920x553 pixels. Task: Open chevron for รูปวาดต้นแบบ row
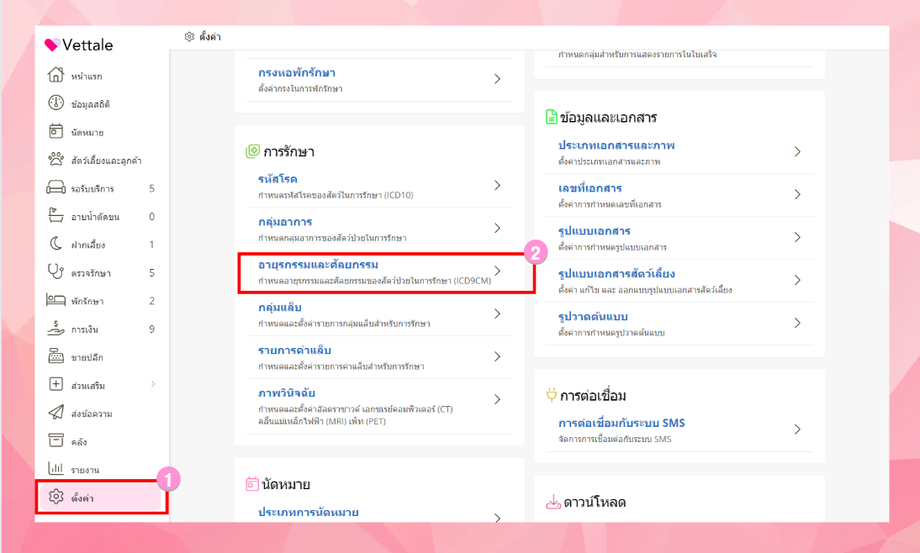point(797,323)
